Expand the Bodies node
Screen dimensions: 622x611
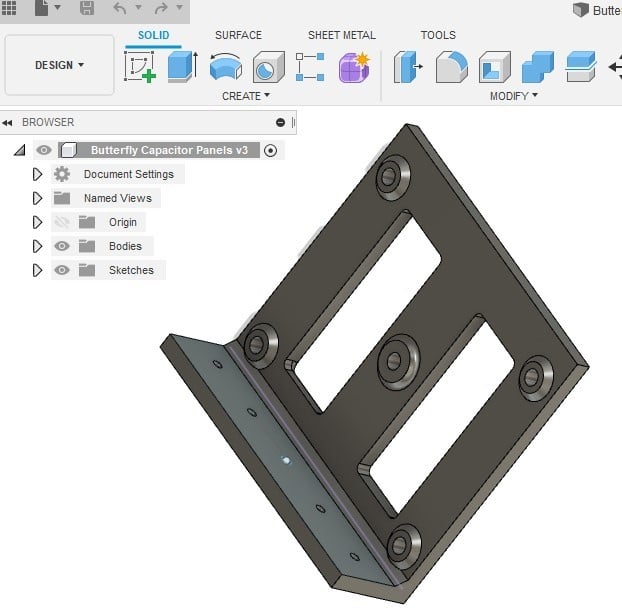pos(37,246)
